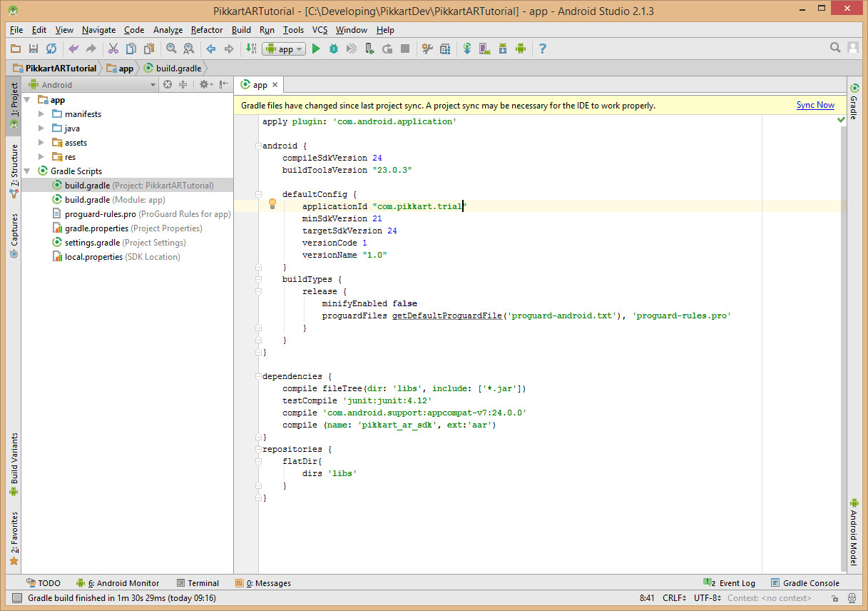Click the Undo arrow icon
The image size is (868, 611).
(x=73, y=49)
